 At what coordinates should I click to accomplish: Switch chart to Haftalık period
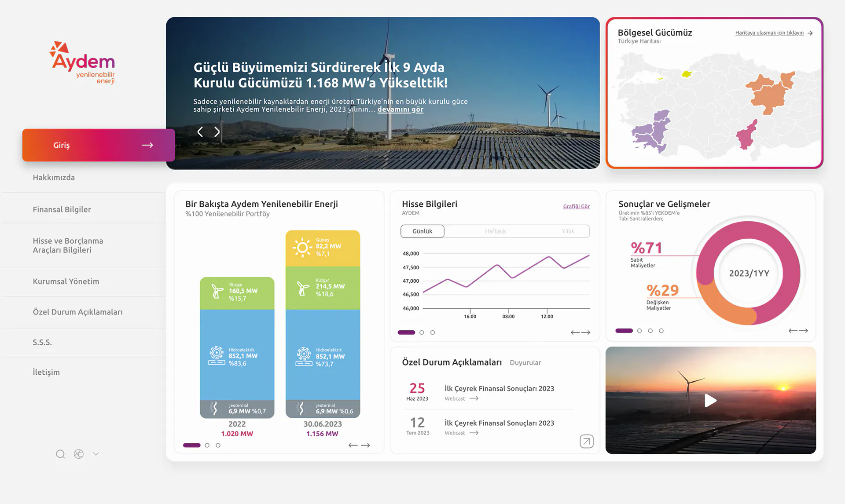(x=495, y=231)
